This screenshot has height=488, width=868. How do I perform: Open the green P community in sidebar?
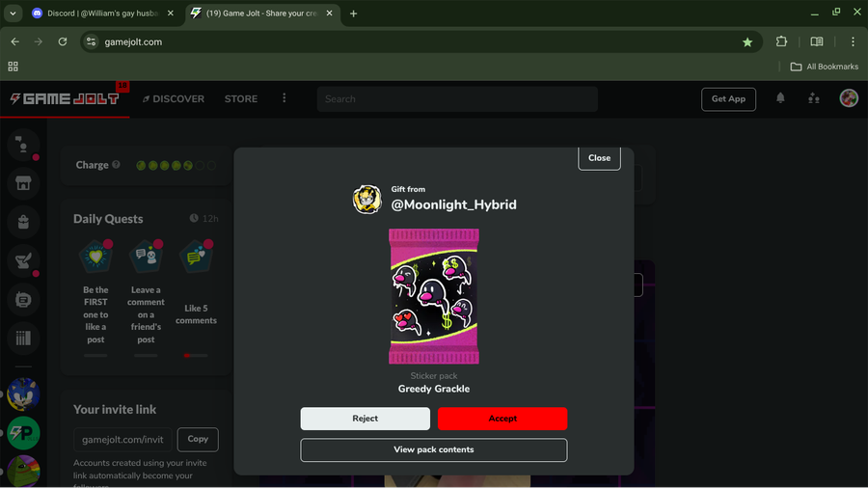23,433
